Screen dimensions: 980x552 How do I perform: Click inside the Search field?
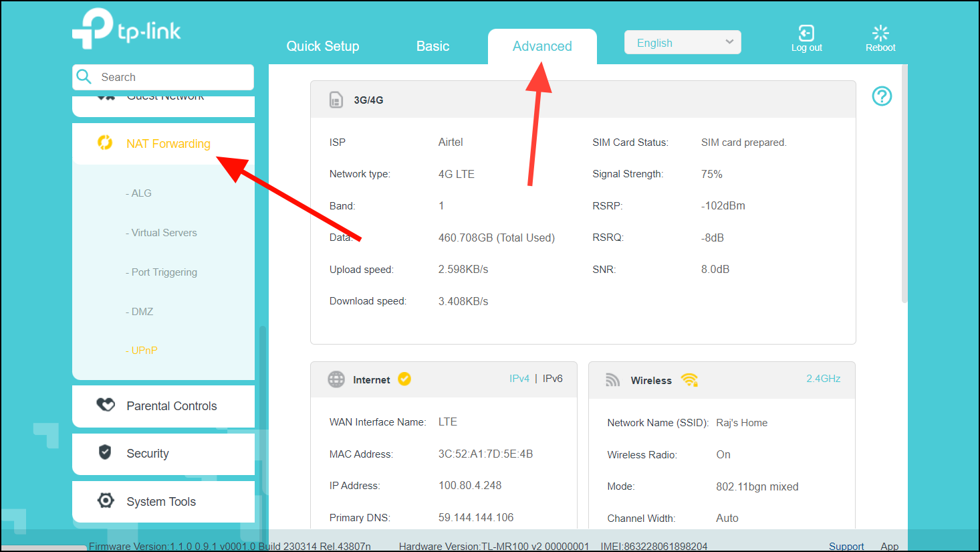(x=163, y=77)
